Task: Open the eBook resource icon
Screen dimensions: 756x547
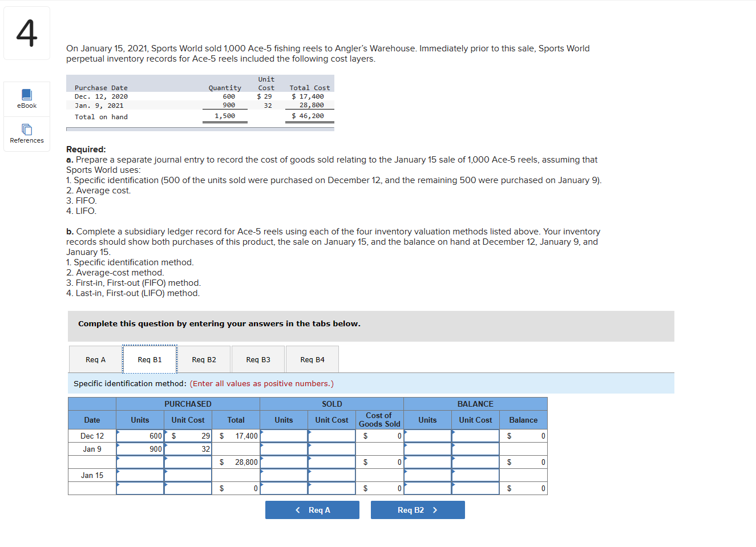Action: point(27,99)
